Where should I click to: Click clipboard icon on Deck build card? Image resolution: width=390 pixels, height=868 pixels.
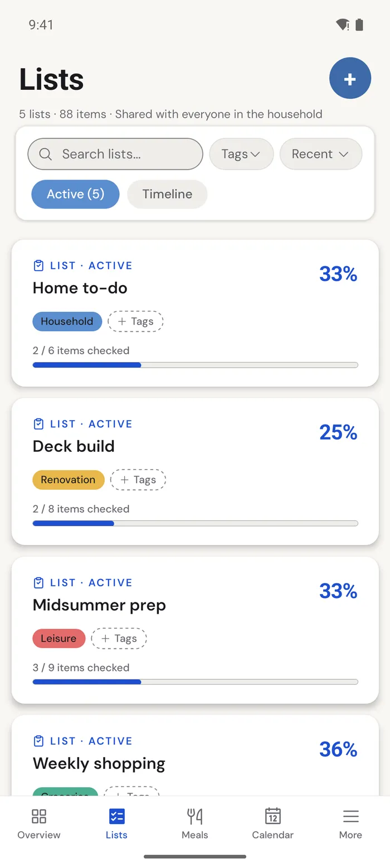38,424
